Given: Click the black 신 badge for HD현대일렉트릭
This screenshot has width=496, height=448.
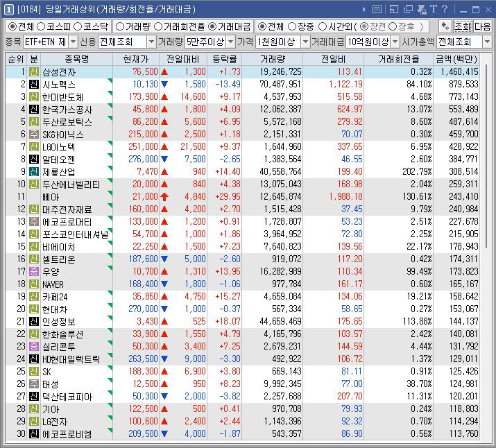Looking at the screenshot, I should (34, 359).
